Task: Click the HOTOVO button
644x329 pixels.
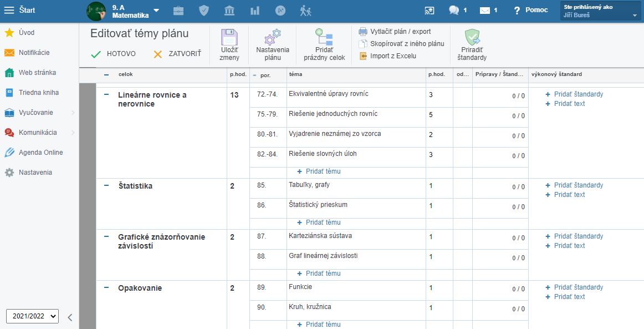Action: click(x=114, y=54)
